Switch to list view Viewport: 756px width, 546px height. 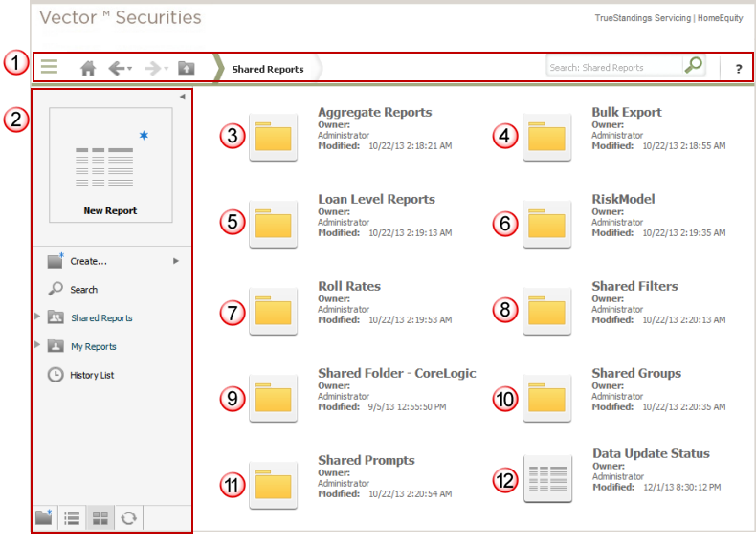pos(71,518)
